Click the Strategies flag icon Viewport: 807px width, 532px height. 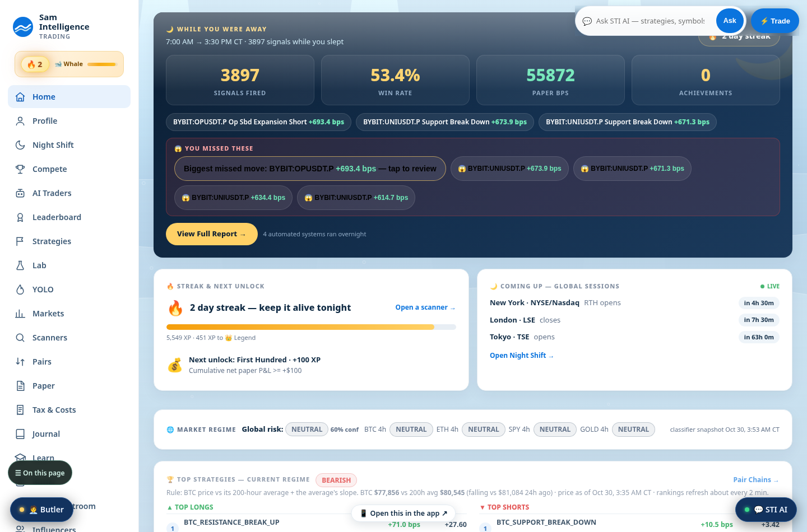20,241
